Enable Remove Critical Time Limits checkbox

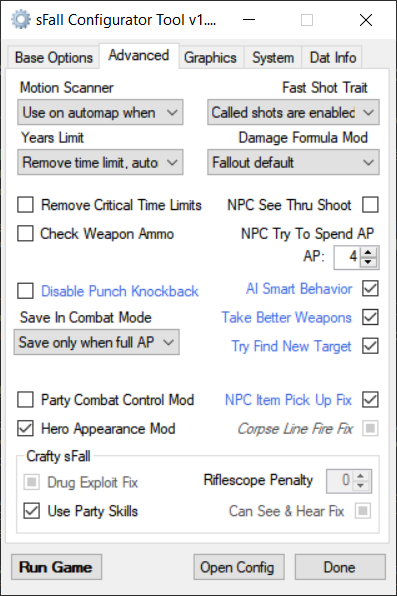point(25,205)
